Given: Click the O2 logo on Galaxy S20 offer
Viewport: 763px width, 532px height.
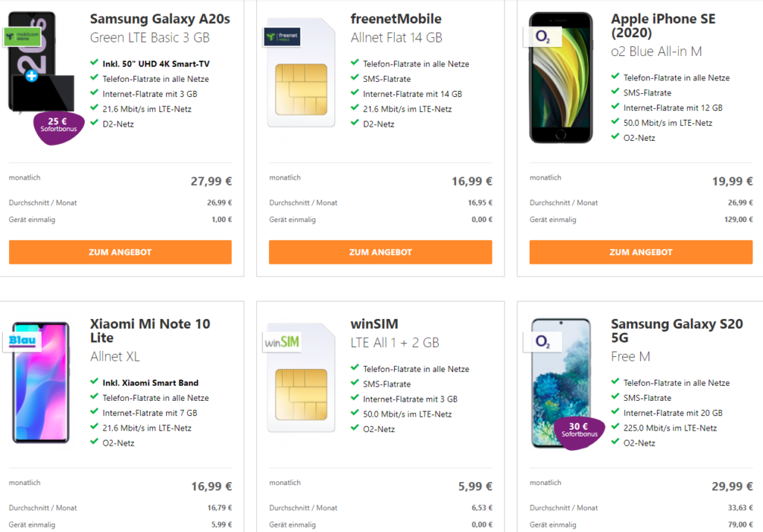Looking at the screenshot, I should pyautogui.click(x=542, y=342).
